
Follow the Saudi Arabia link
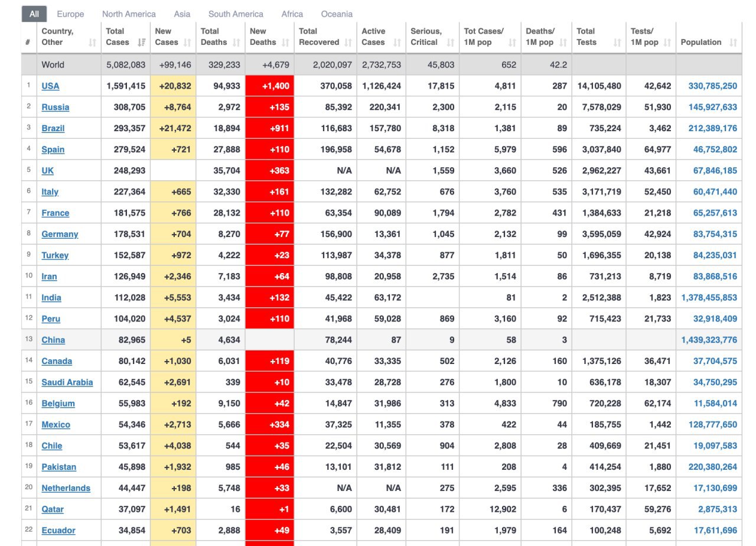click(x=67, y=382)
